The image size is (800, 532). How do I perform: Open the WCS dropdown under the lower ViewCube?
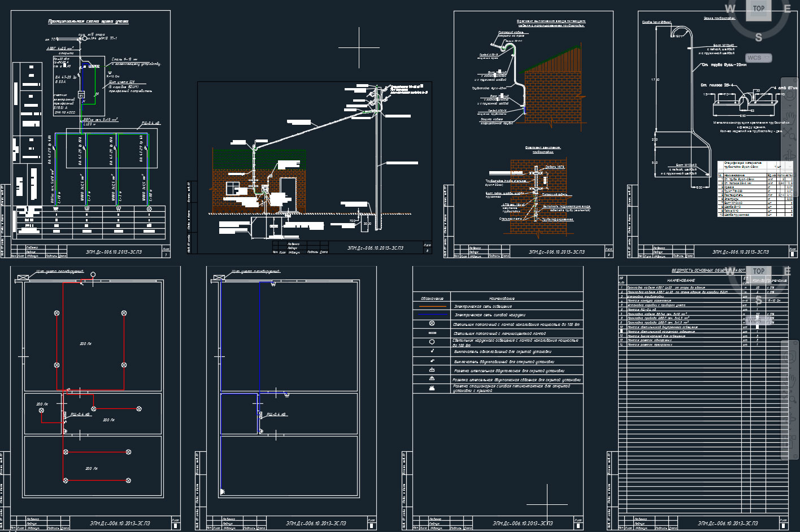[759, 320]
